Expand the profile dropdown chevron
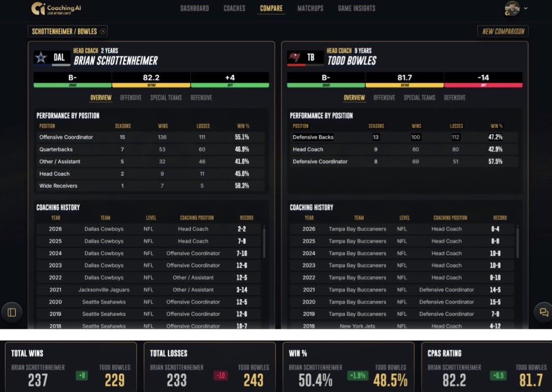The height and width of the screenshot is (392, 552). point(526,8)
